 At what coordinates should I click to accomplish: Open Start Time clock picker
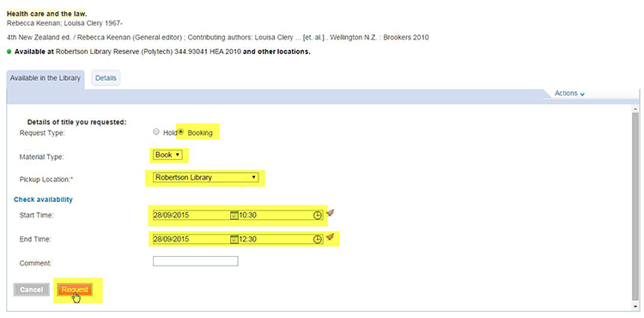[x=318, y=215]
